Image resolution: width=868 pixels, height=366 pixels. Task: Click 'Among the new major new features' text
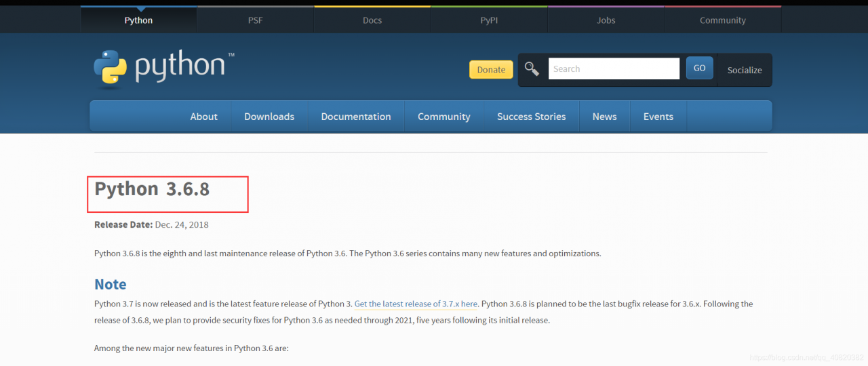click(191, 348)
